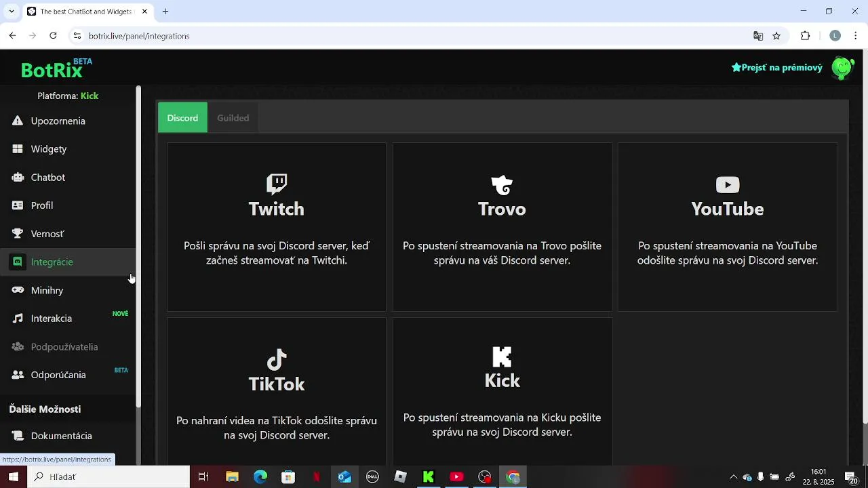Click Prejsť na prémiový upgrade link

[777, 68]
